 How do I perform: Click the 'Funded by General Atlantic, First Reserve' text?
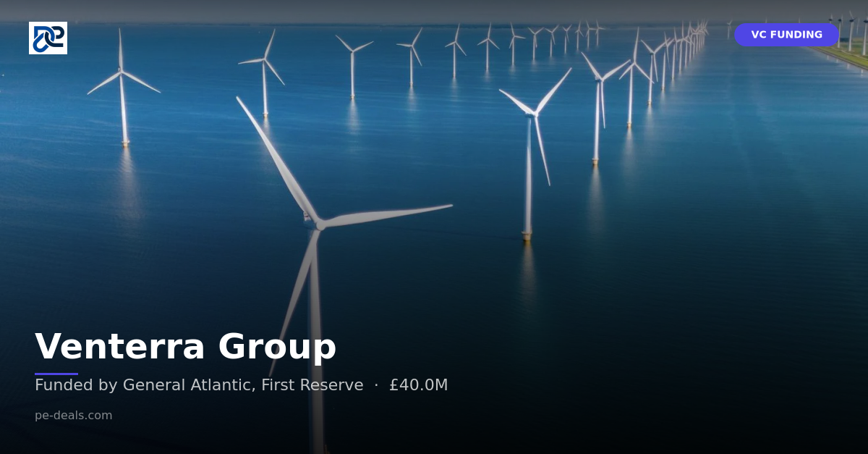click(199, 385)
